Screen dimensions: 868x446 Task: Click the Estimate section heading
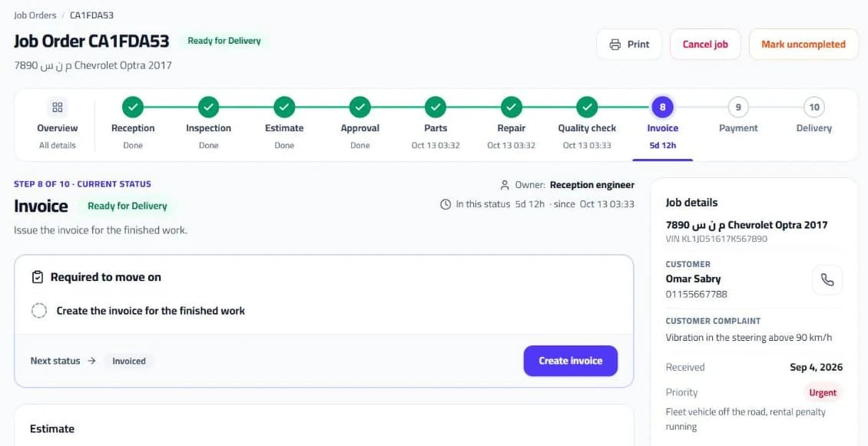tap(52, 429)
